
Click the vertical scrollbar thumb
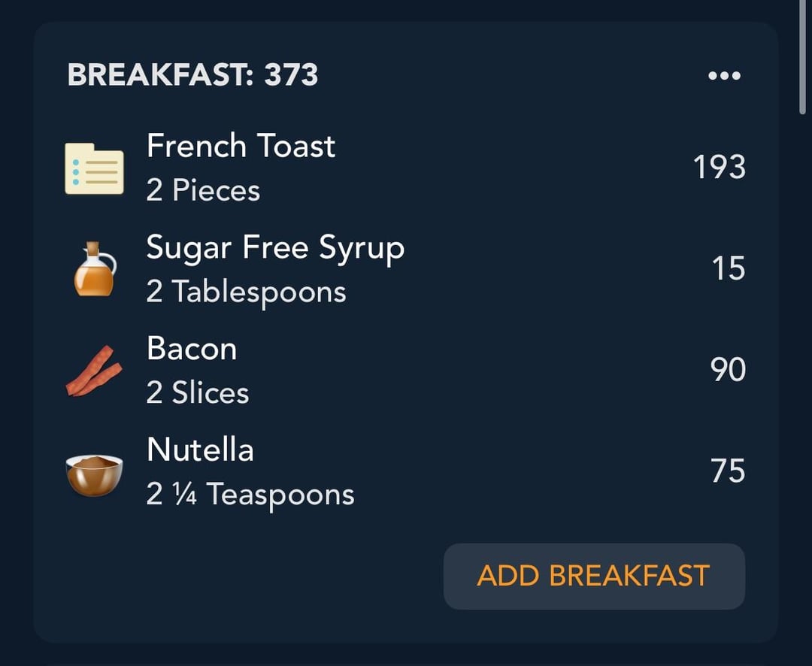(803, 57)
